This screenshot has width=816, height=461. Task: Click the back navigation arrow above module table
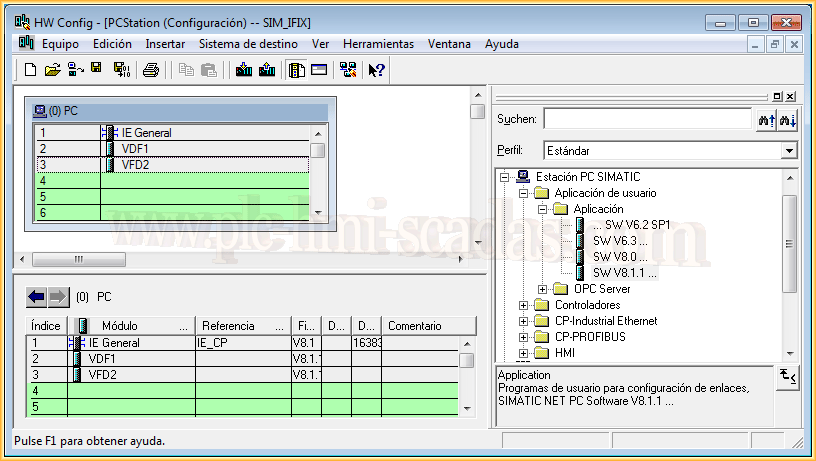tap(36, 296)
